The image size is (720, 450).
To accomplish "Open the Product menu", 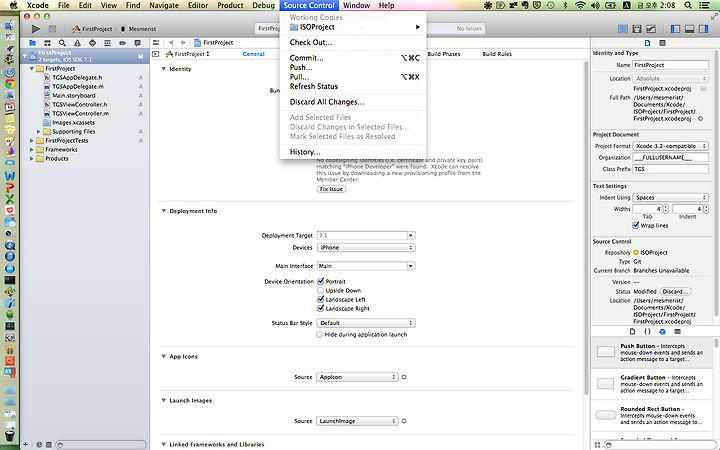I will [x=230, y=5].
